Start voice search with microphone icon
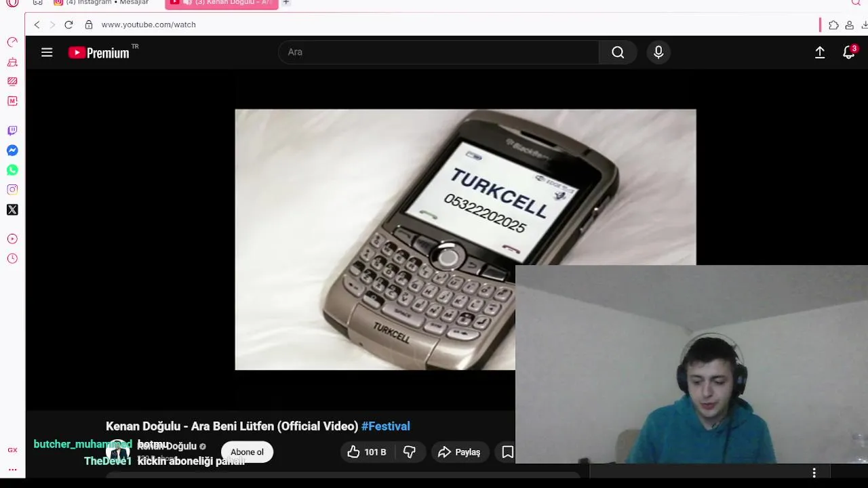The width and height of the screenshot is (868, 488). point(658,52)
